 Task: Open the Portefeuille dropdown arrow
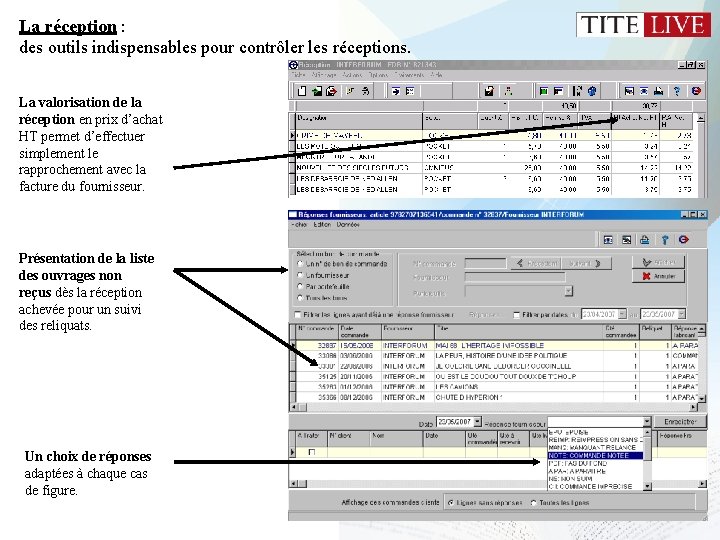[568, 291]
